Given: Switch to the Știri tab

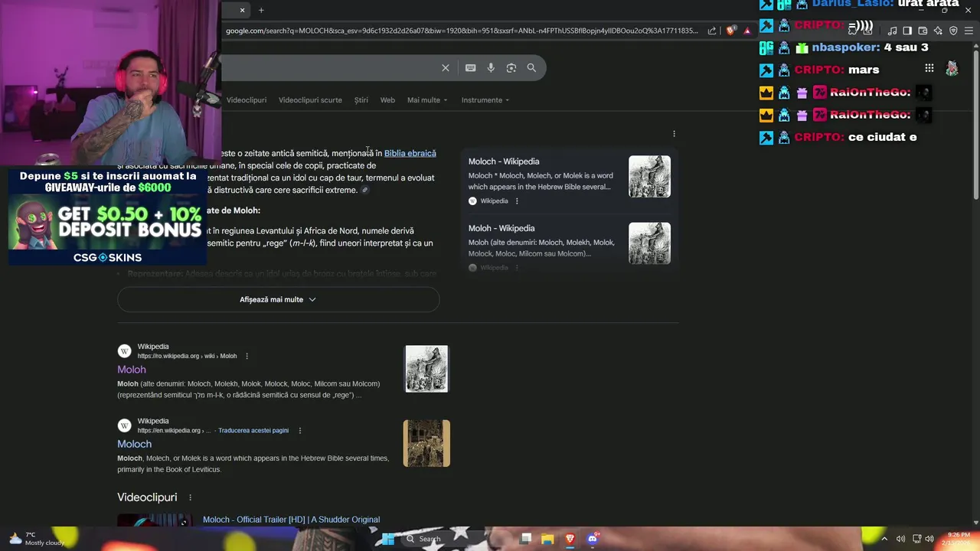Looking at the screenshot, I should click(361, 100).
